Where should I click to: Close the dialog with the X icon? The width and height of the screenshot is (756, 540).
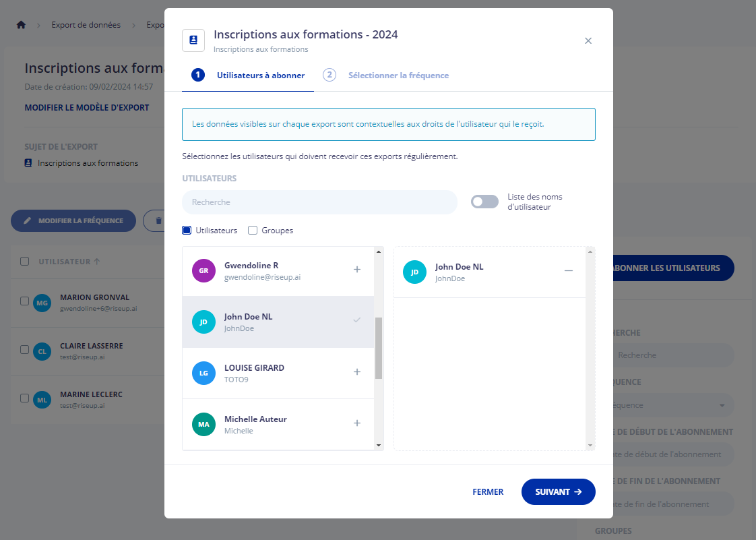pyautogui.click(x=588, y=41)
